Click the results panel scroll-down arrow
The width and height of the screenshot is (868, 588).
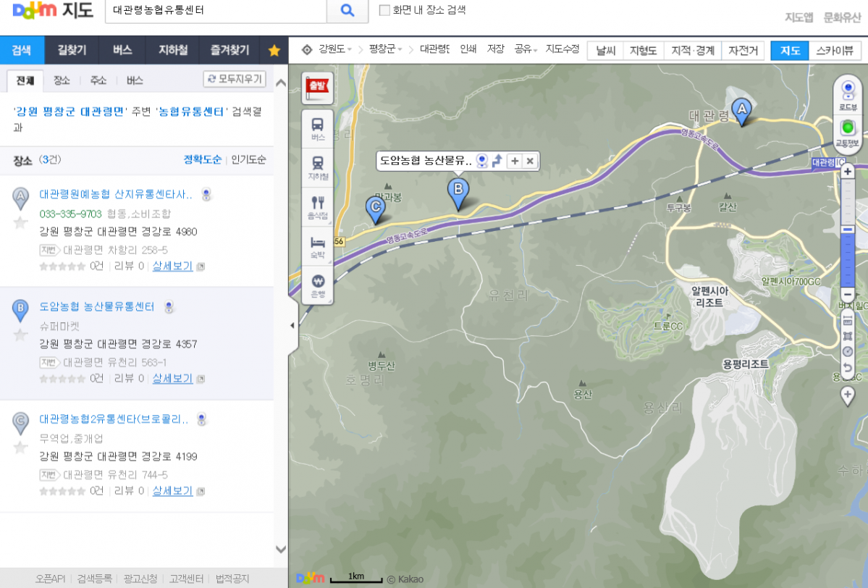pyautogui.click(x=281, y=549)
